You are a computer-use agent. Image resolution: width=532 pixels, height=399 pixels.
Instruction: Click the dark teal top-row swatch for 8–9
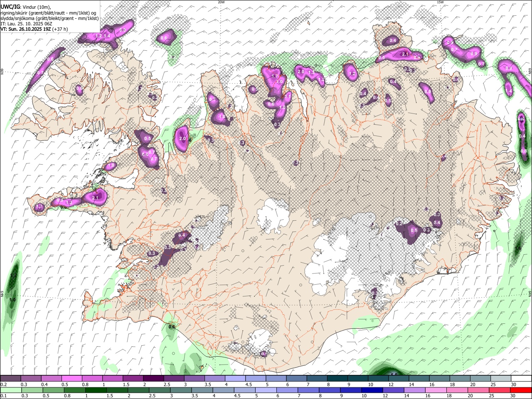pyautogui.click(x=337, y=379)
